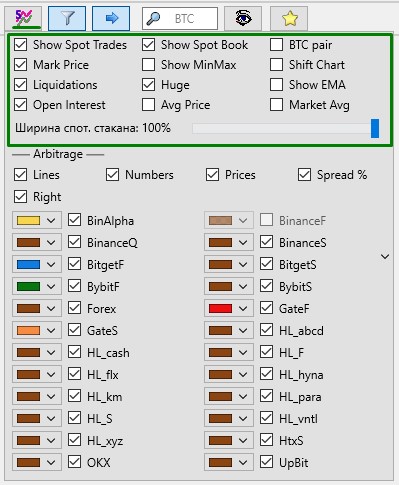The width and height of the screenshot is (399, 485).
Task: Open HtxS color dropdown
Action: (229, 440)
